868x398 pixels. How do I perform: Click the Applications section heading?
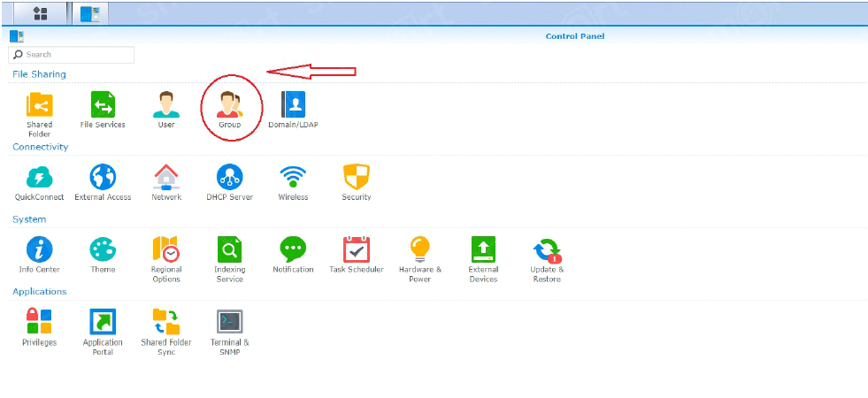39,292
